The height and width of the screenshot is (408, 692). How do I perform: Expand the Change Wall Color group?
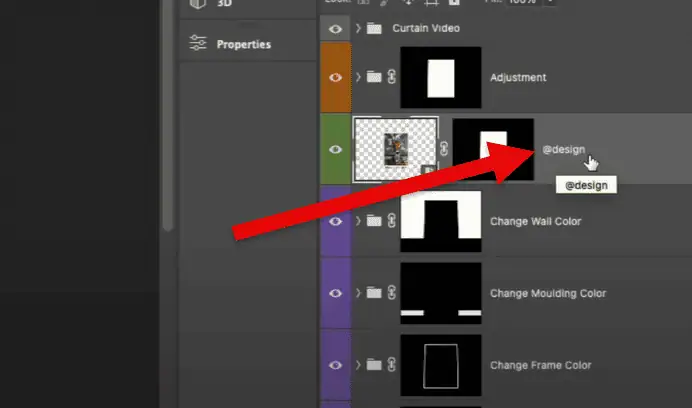click(358, 220)
